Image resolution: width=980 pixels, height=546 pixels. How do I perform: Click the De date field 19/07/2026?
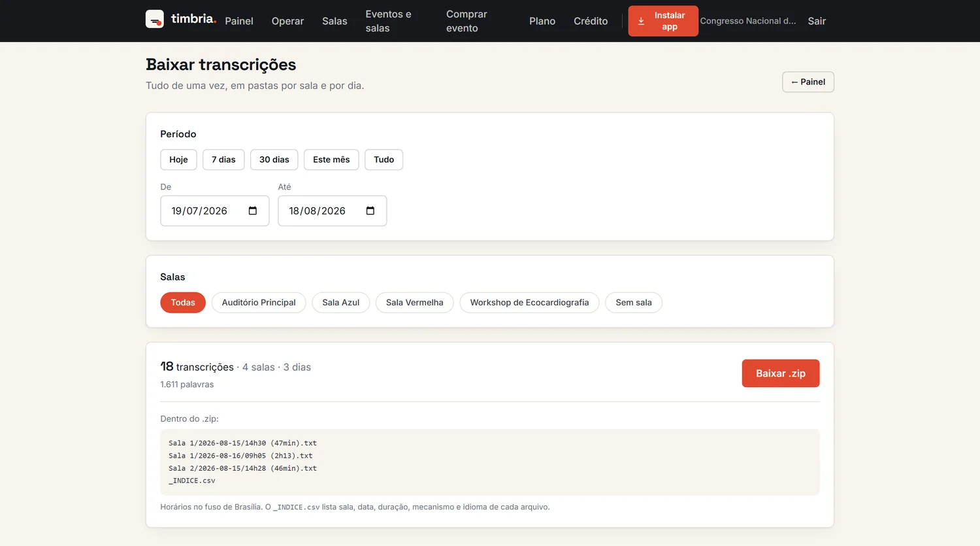[215, 211]
